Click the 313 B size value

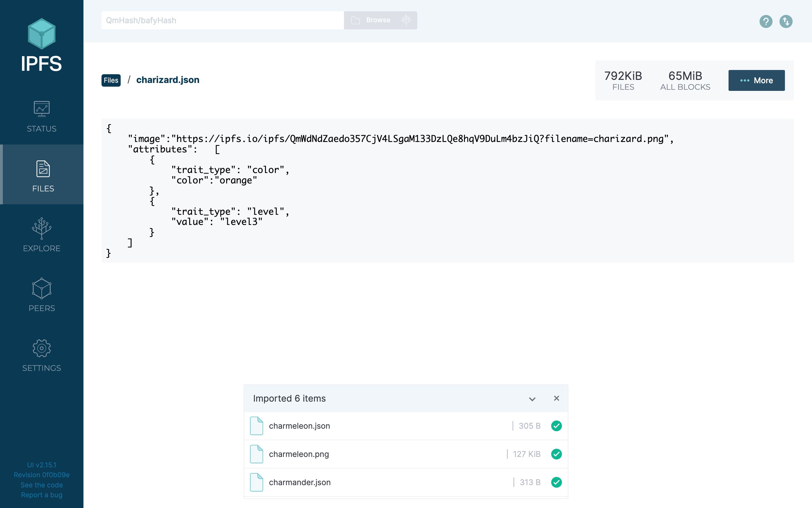(x=530, y=482)
